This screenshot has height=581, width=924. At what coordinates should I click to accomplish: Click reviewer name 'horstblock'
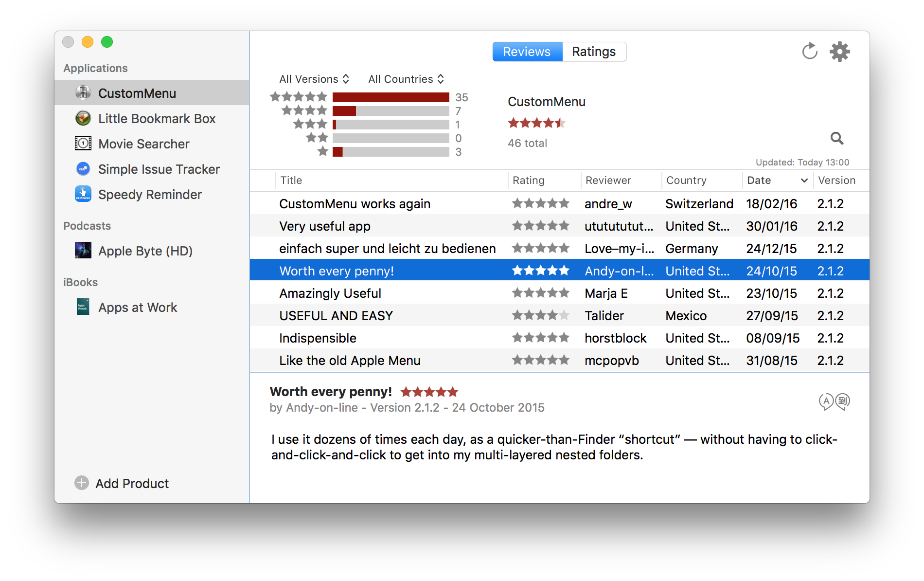(616, 338)
